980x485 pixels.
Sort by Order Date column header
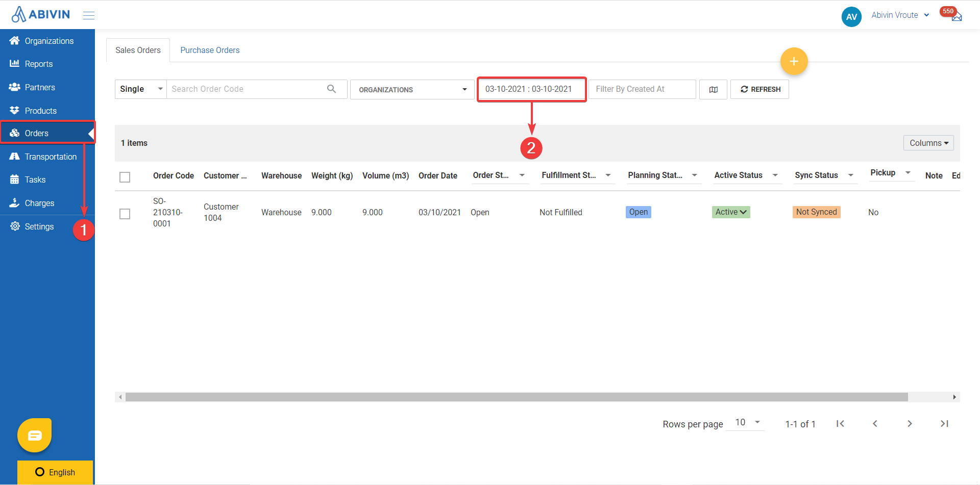click(x=438, y=175)
